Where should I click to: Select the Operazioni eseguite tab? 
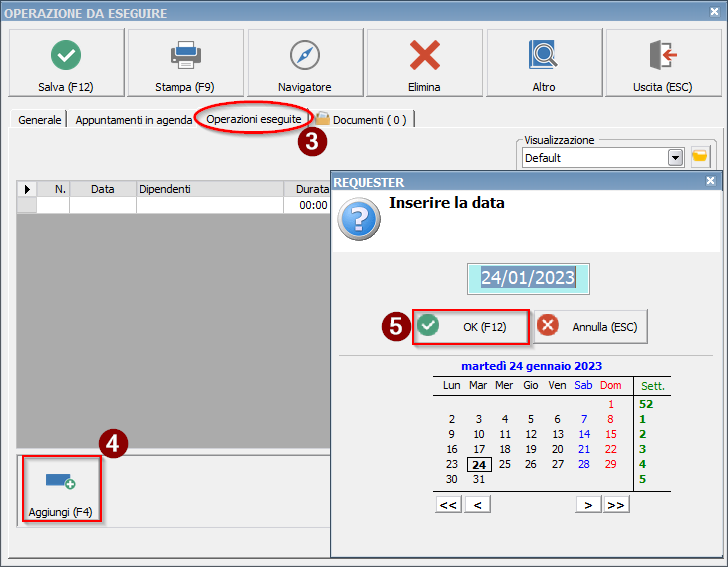pyautogui.click(x=253, y=120)
